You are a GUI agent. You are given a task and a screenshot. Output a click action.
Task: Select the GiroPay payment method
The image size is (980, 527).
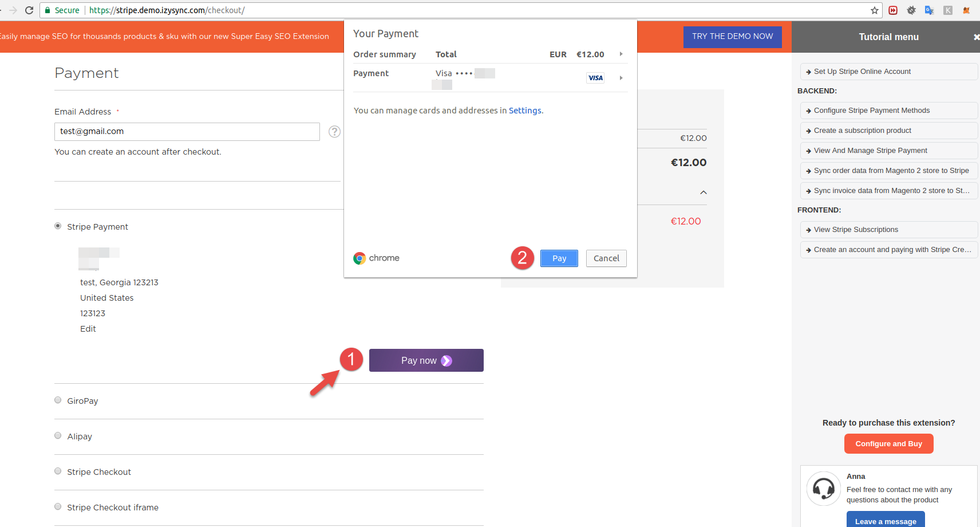click(x=58, y=400)
